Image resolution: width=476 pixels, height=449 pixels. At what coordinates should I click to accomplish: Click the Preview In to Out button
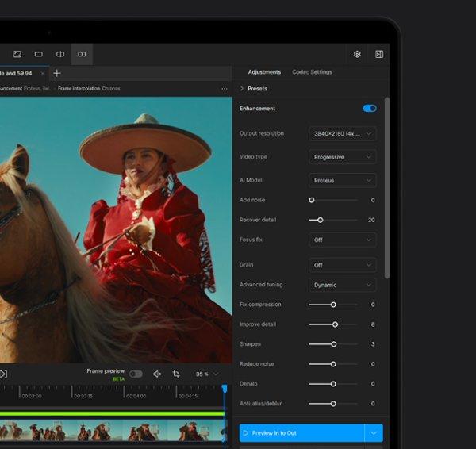coord(301,433)
